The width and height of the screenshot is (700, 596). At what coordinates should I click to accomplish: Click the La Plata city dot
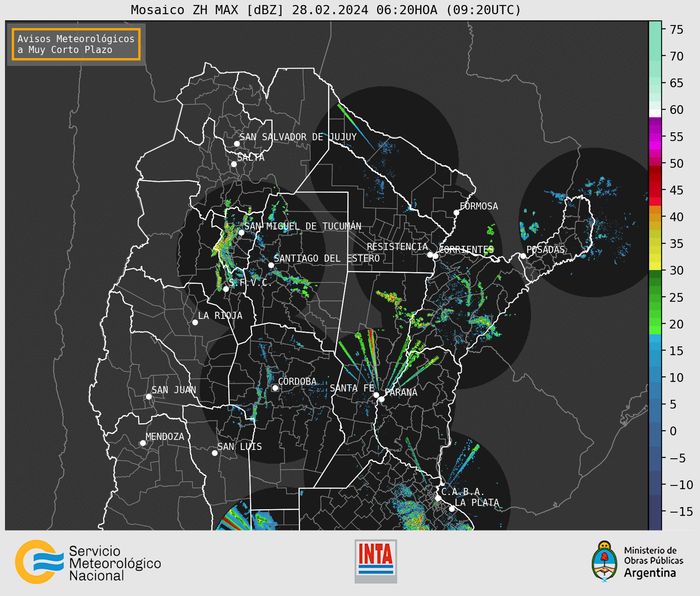click(452, 508)
